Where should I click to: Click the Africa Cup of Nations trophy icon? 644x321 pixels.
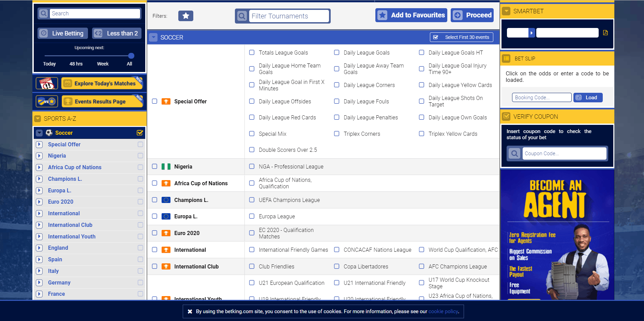click(166, 183)
